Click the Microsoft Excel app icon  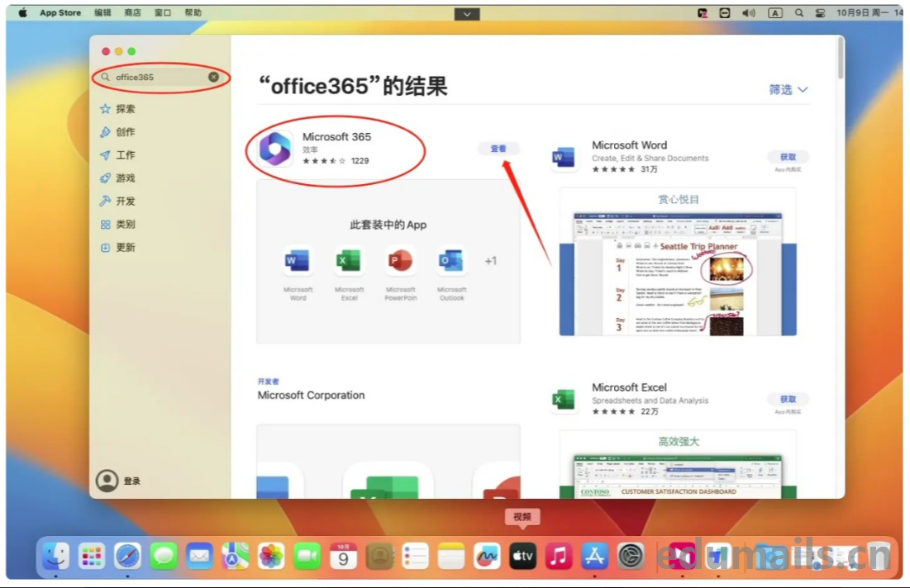[x=564, y=400]
